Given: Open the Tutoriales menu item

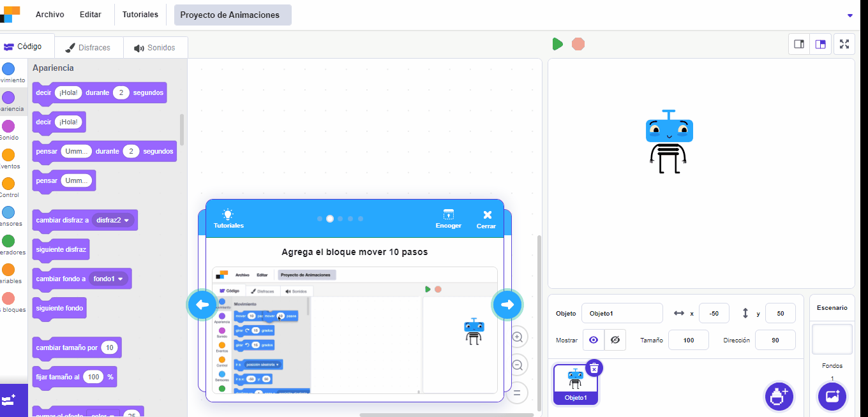Looking at the screenshot, I should pyautogui.click(x=140, y=15).
